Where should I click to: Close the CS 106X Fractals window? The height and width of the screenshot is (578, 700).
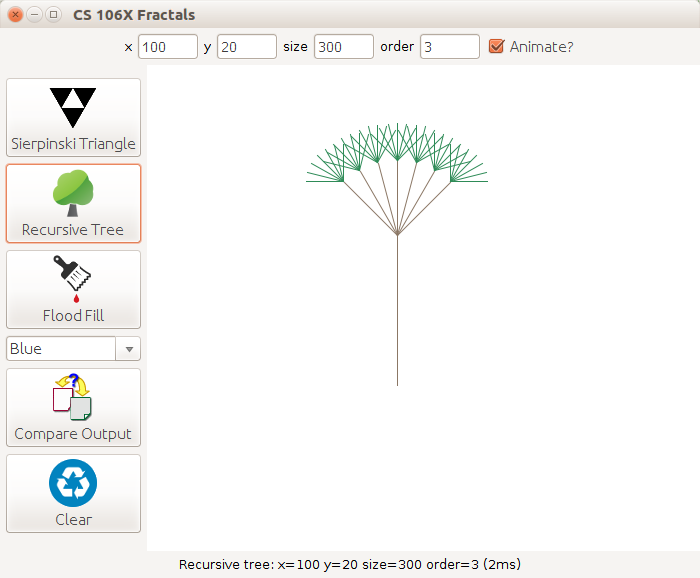coord(16,15)
